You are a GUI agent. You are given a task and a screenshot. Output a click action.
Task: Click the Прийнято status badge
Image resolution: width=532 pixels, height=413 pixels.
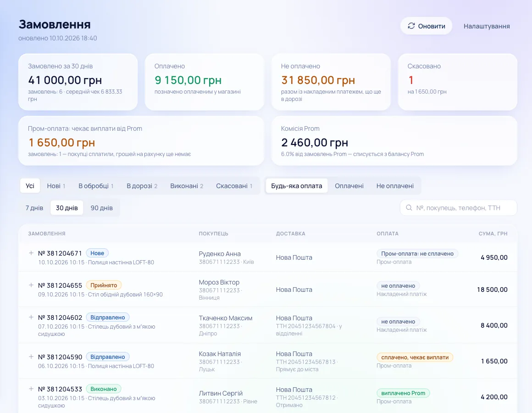(104, 285)
